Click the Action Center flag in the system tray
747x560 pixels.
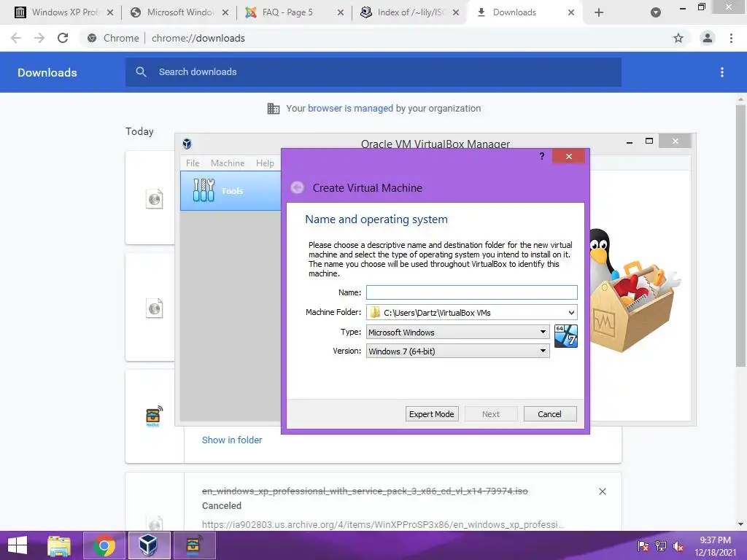643,546
